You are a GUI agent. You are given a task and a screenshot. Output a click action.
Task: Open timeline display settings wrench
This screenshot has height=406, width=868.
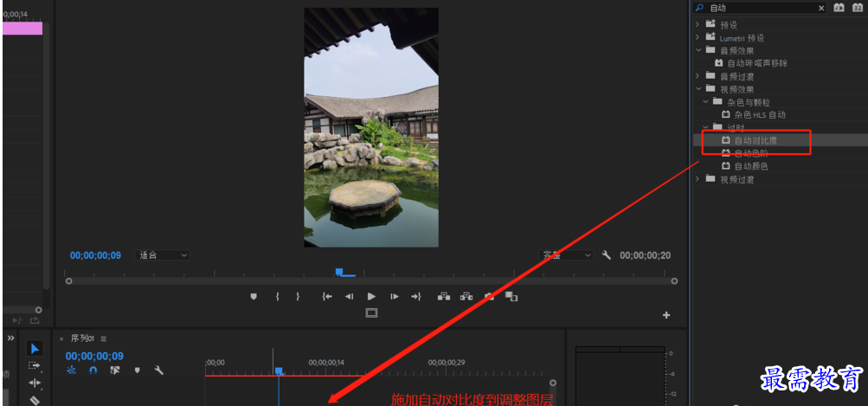pos(159,370)
